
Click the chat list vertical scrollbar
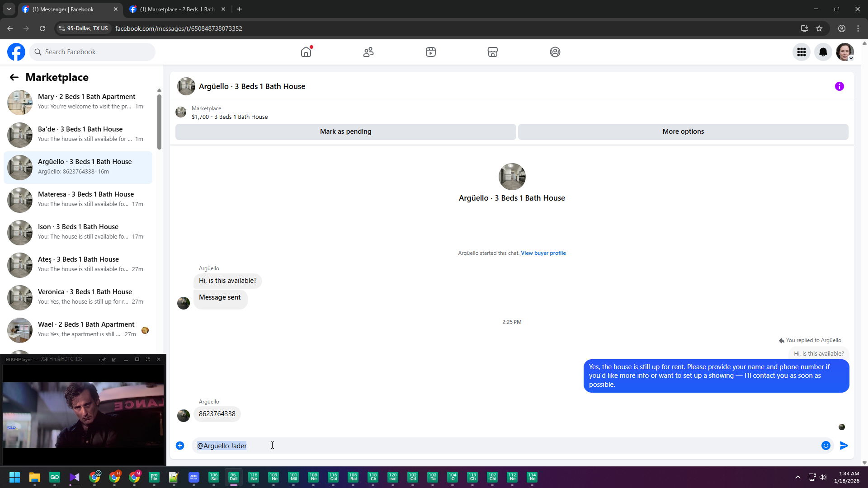(x=159, y=122)
